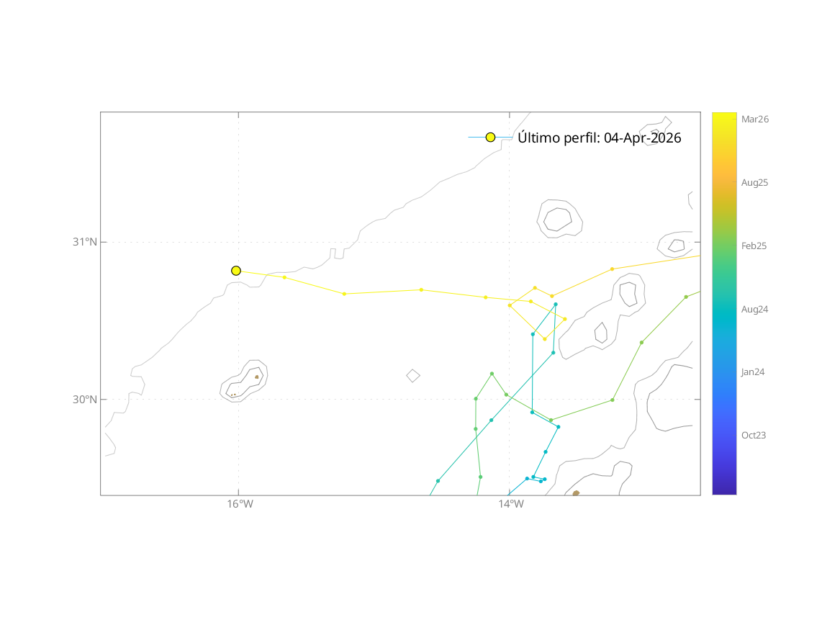Select the legend text Último perfil: 04-Apr-2026
Image resolution: width=840 pixels, height=630 pixels.
pos(599,138)
